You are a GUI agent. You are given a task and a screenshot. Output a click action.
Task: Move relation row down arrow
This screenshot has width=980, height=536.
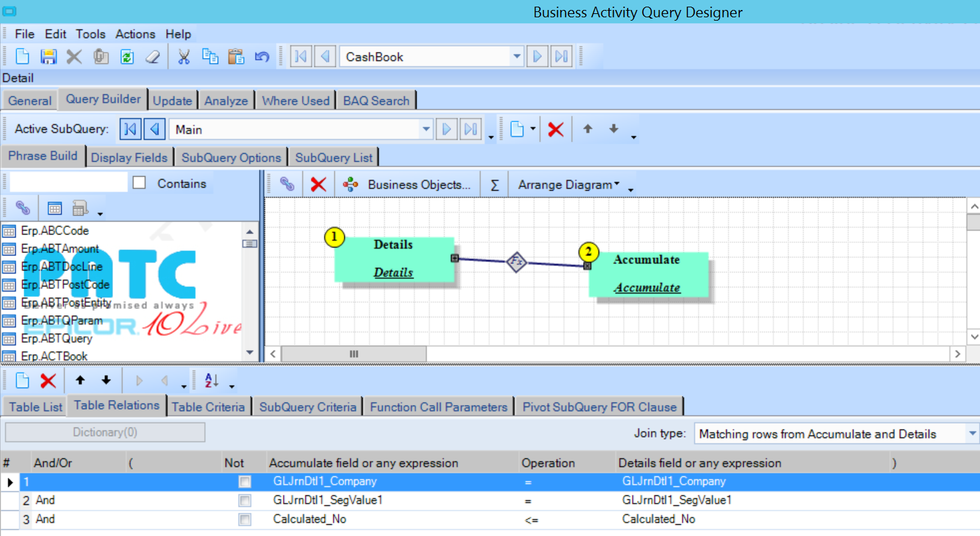(x=106, y=380)
